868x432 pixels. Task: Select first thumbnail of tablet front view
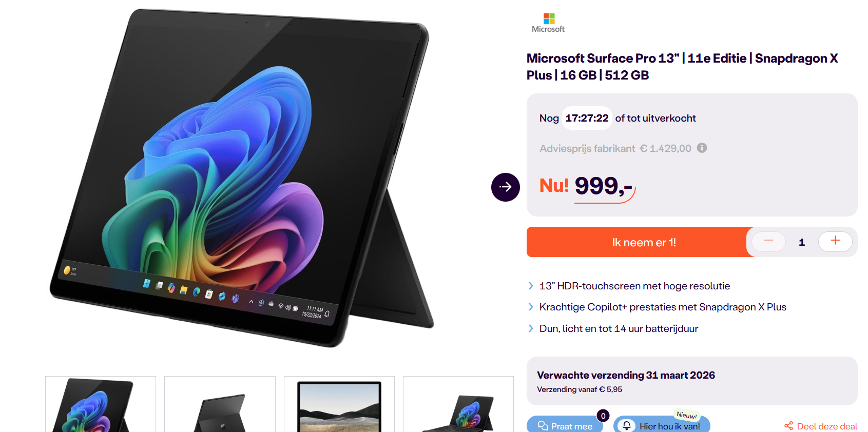[x=101, y=404]
